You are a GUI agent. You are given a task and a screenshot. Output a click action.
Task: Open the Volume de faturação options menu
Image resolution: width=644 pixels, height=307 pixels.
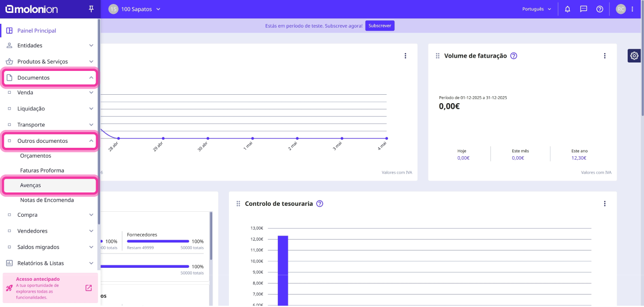[x=605, y=56]
